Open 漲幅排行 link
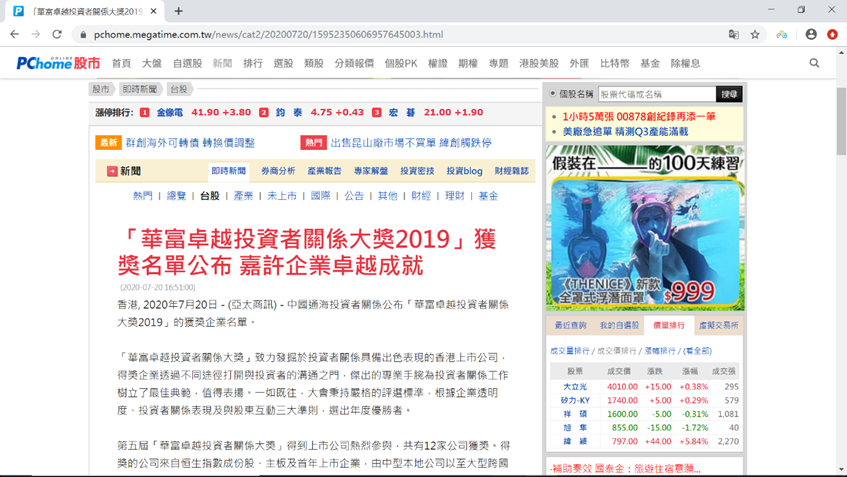This screenshot has height=477, width=847. point(660,351)
